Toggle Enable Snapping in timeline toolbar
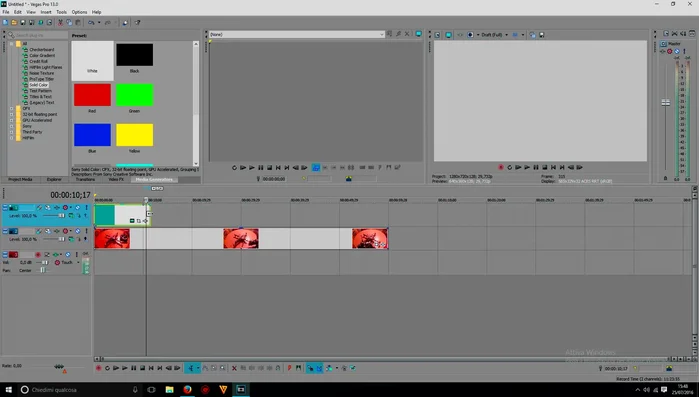The image size is (699, 397). click(310, 368)
